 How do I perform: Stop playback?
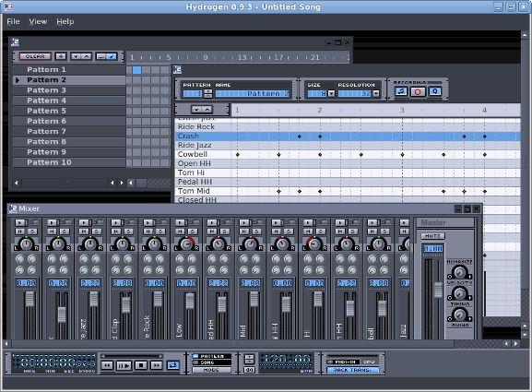pyautogui.click(x=141, y=365)
